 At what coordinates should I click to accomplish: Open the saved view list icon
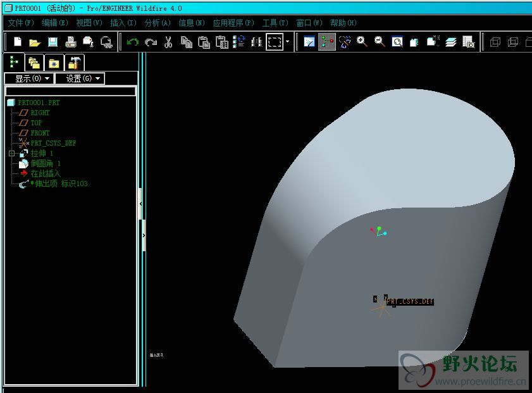click(433, 42)
